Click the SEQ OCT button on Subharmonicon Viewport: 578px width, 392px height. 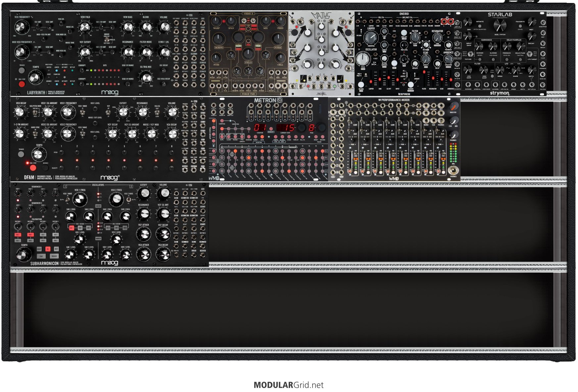(x=98, y=206)
